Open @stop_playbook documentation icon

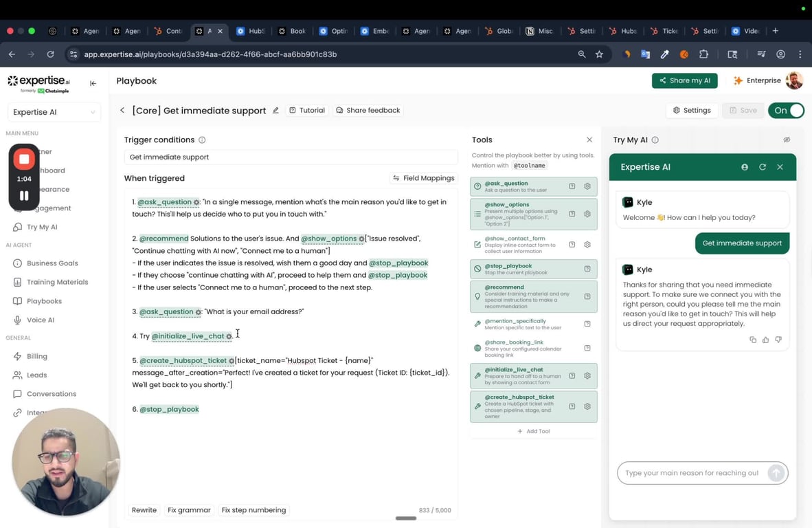pos(587,269)
